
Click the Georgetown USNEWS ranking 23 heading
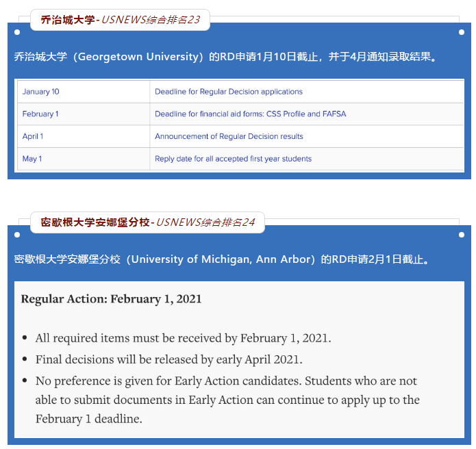(121, 20)
